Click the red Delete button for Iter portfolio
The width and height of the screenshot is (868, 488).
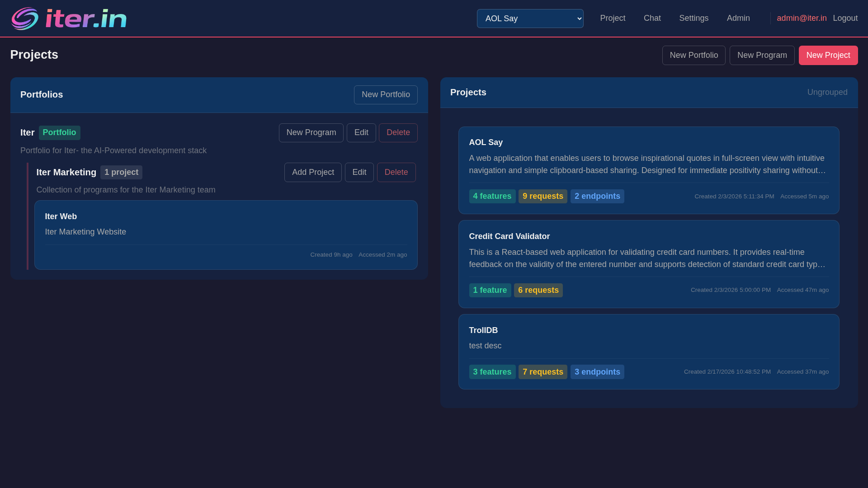coord(398,132)
